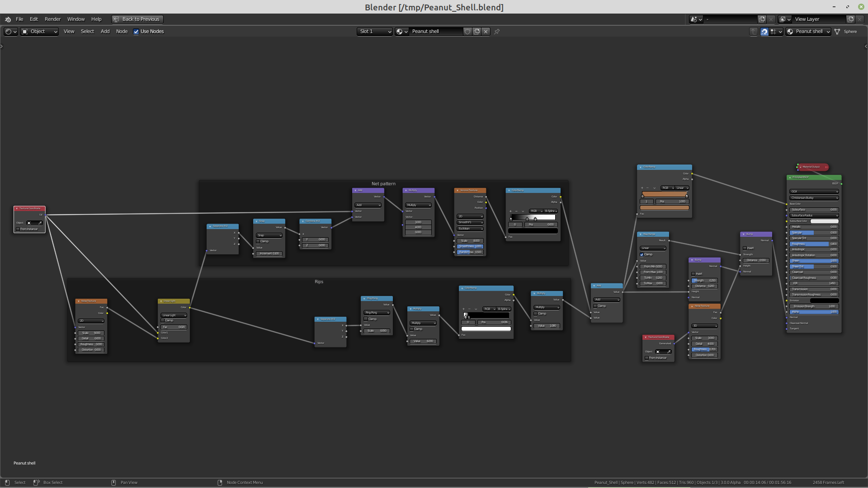Enable From Instancer on left Texture Coordinate node
The image size is (868, 488).
point(18,229)
